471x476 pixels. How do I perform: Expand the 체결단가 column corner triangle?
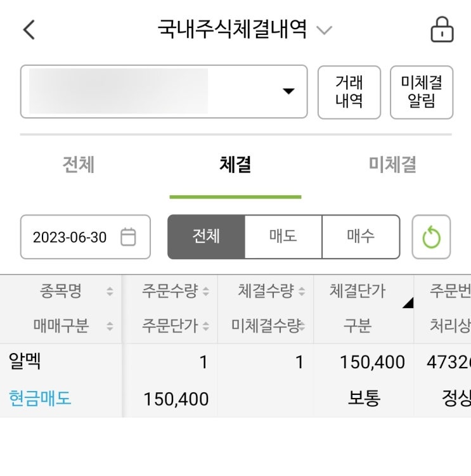pyautogui.click(x=407, y=304)
